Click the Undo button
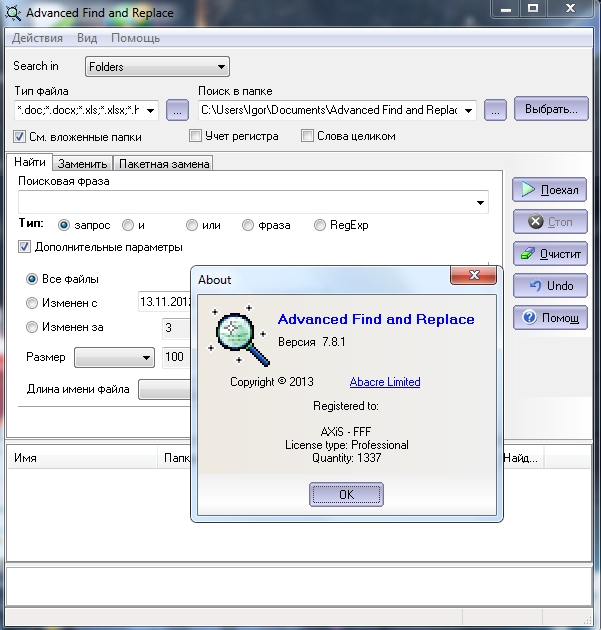 pyautogui.click(x=550, y=286)
